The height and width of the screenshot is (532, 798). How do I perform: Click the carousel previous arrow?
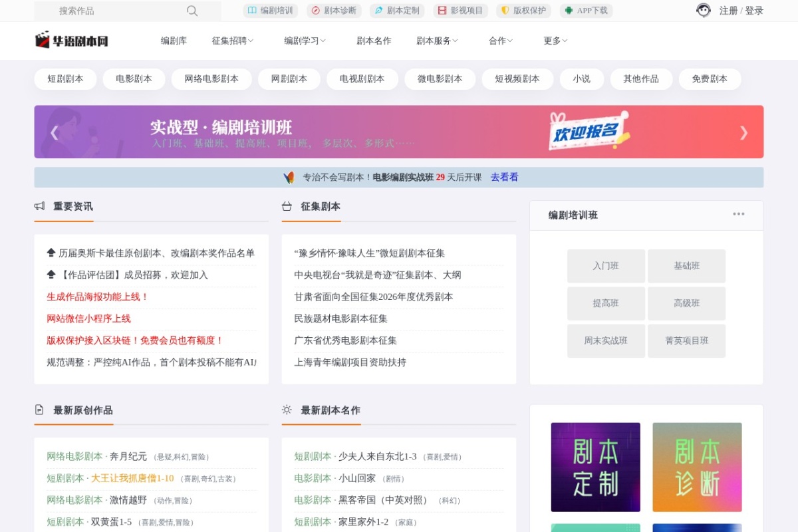click(x=55, y=132)
